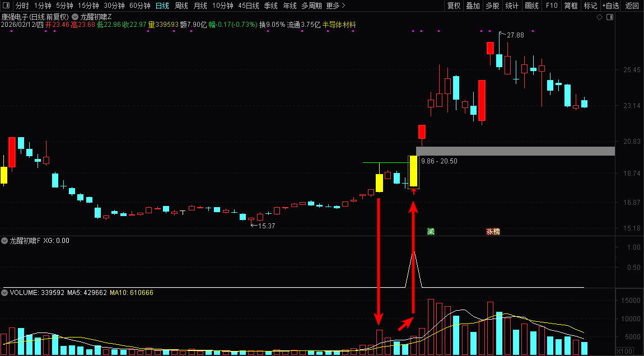Click the 康强电子(日线.前复权) title
Screen dimensions: 644x356
[x=35, y=17]
